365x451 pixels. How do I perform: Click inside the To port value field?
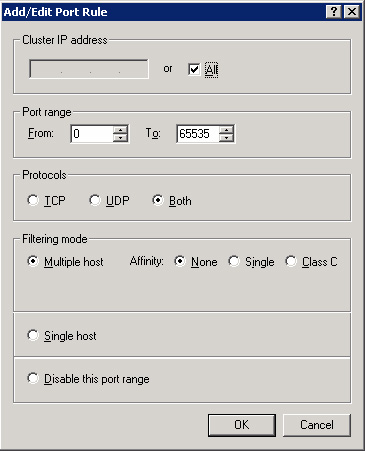(x=198, y=134)
